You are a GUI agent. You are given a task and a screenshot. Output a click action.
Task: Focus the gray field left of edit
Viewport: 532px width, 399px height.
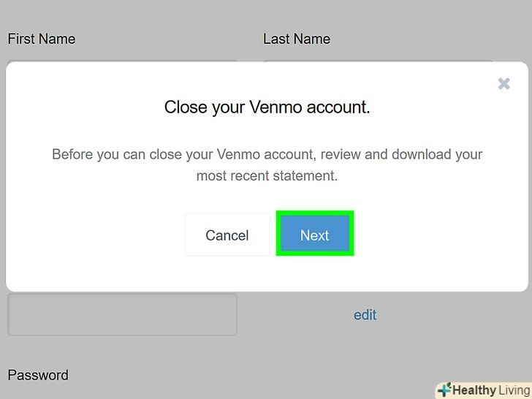pyautogui.click(x=122, y=315)
